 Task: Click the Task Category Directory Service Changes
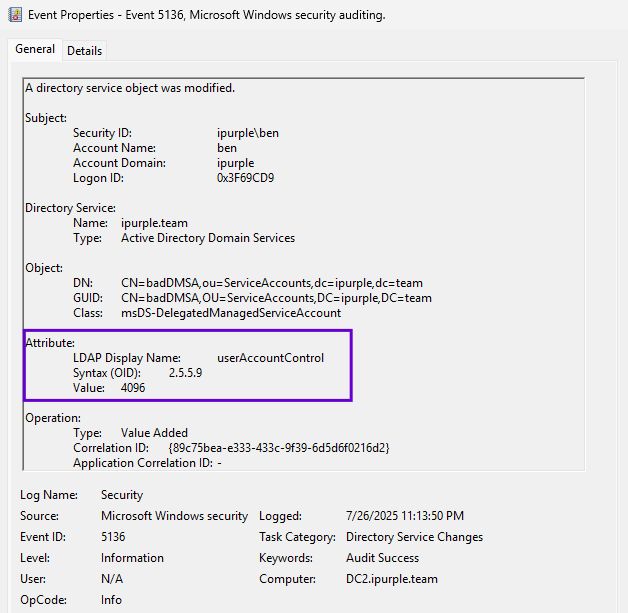point(420,537)
